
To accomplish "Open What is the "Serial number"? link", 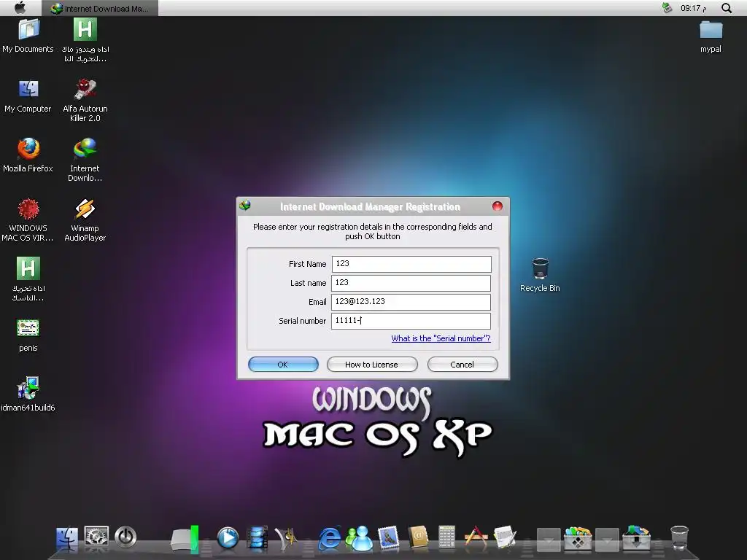I will pos(441,338).
